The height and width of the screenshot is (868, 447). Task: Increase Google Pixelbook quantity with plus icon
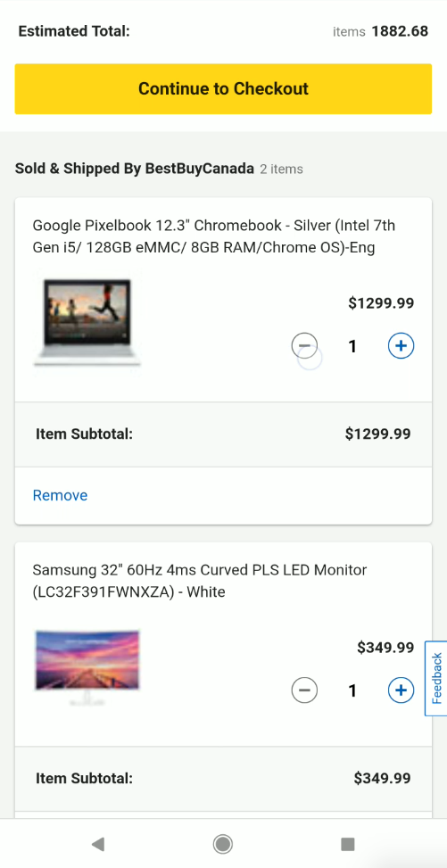401,346
